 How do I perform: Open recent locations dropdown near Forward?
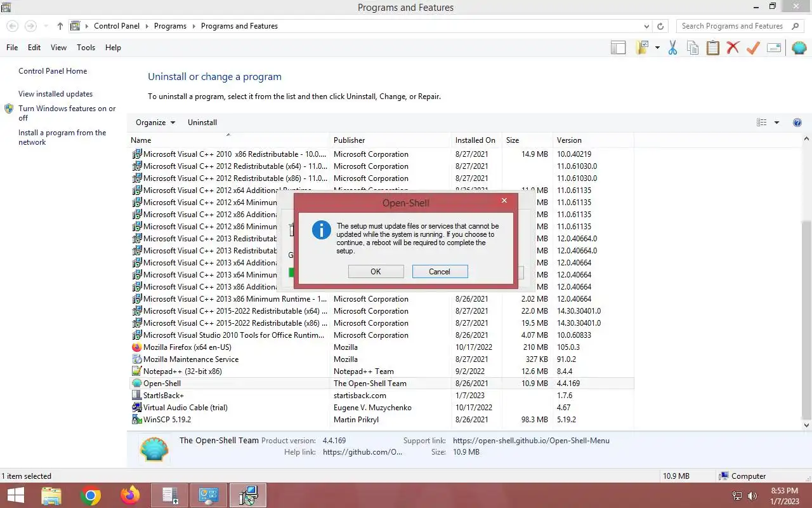coord(46,26)
